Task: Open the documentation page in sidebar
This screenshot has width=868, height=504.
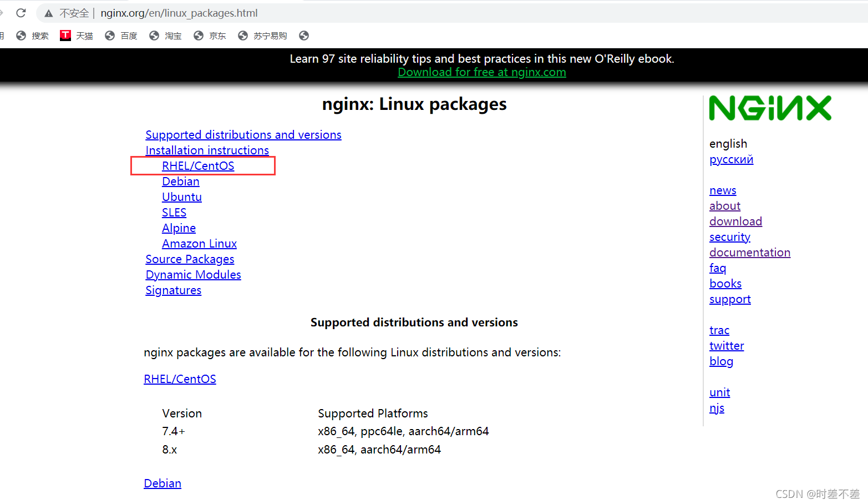Action: pyautogui.click(x=750, y=253)
